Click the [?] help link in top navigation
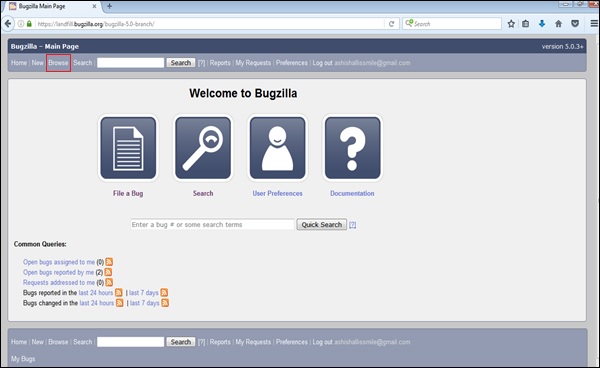The width and height of the screenshot is (600, 368). (x=201, y=63)
